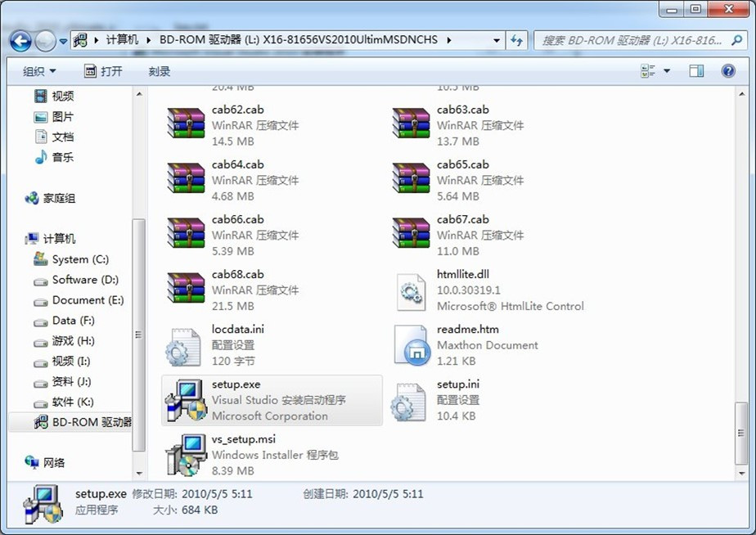
Task: Open 图片 library in navigation pane
Action: (x=53, y=117)
